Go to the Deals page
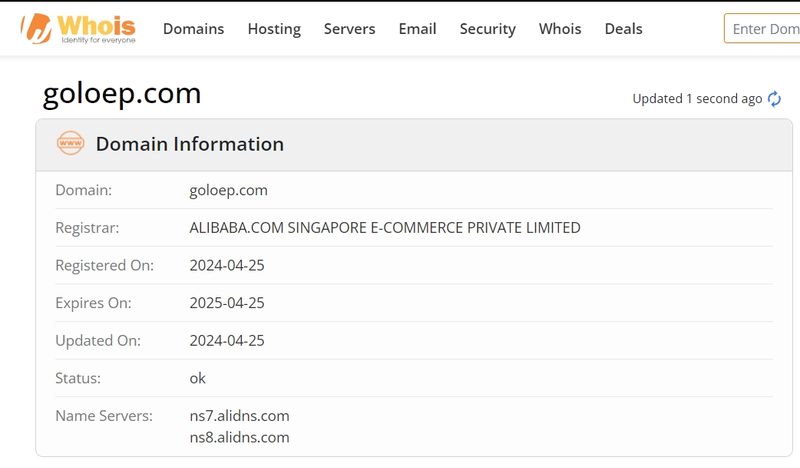The height and width of the screenshot is (468, 800). [623, 29]
